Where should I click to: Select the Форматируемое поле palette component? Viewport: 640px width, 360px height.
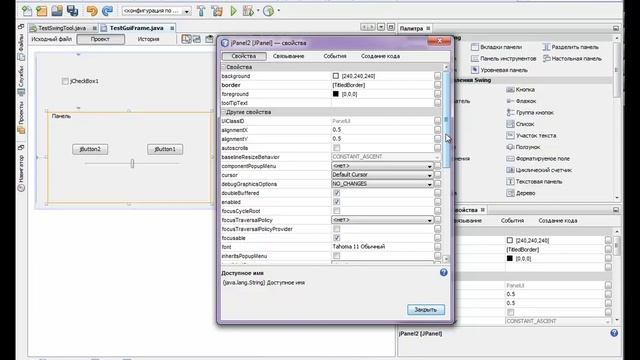point(538,158)
